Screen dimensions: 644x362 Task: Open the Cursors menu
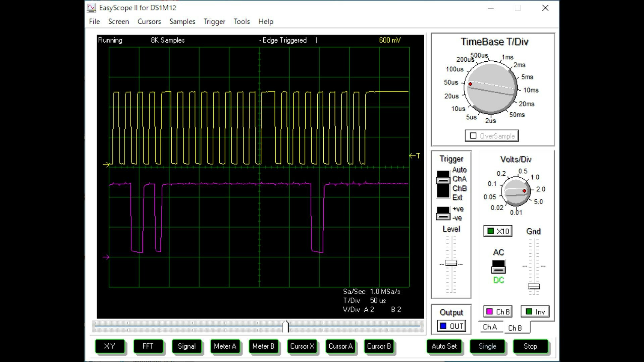[149, 21]
